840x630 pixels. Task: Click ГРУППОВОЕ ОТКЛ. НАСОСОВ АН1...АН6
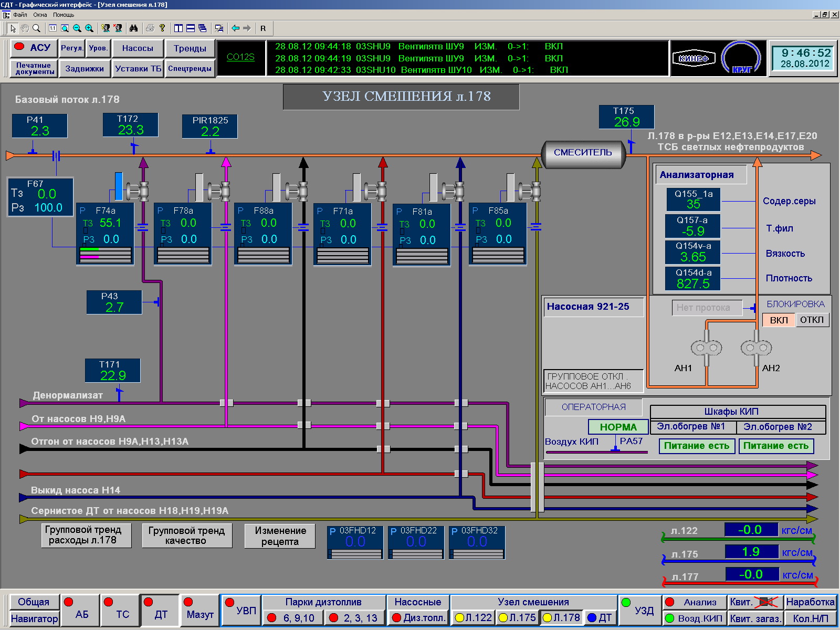tap(593, 381)
